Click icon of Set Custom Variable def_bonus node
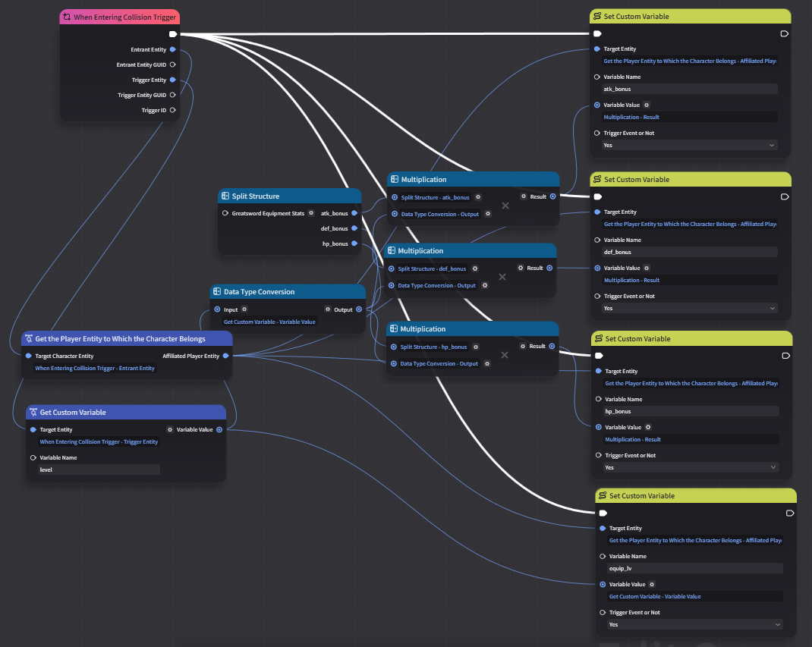 [x=597, y=179]
